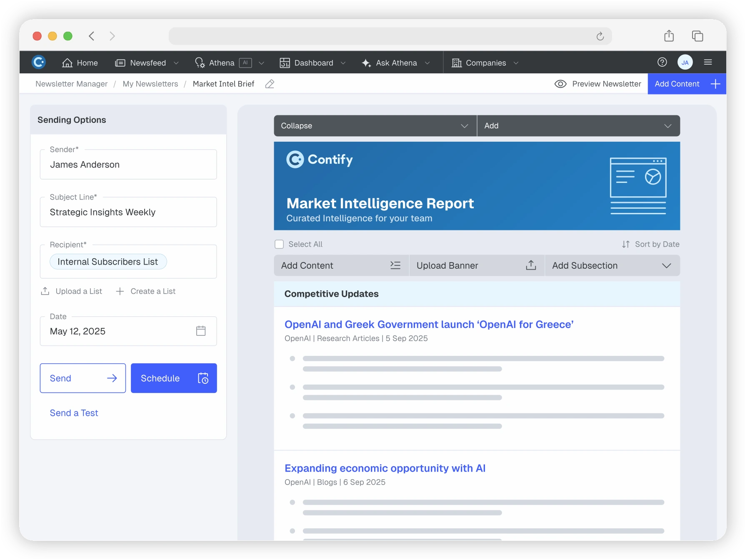Open the hamburger menu icon
Image resolution: width=745 pixels, height=560 pixels.
click(708, 62)
